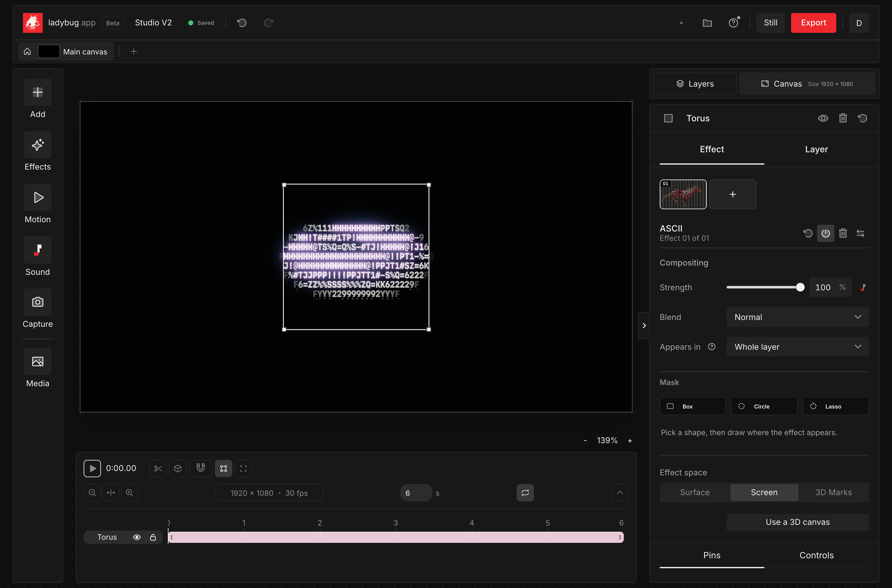Click the Torus pink timeline clip

coord(396,537)
